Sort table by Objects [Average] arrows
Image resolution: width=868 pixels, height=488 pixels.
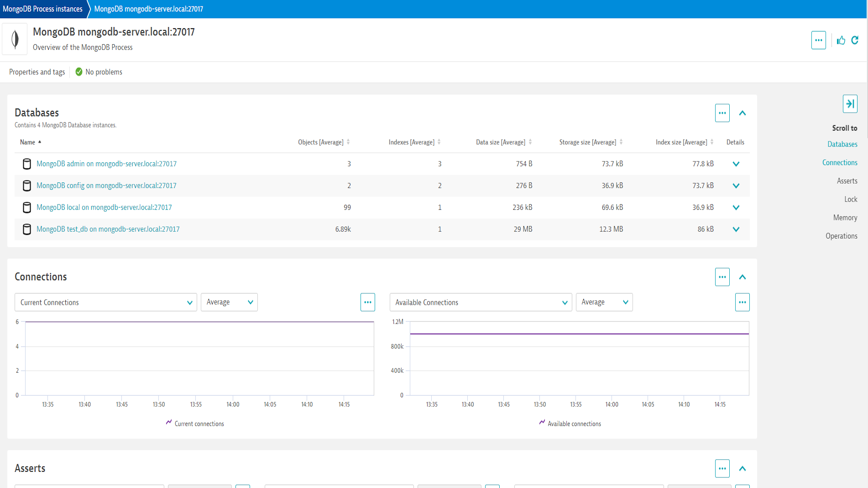348,142
